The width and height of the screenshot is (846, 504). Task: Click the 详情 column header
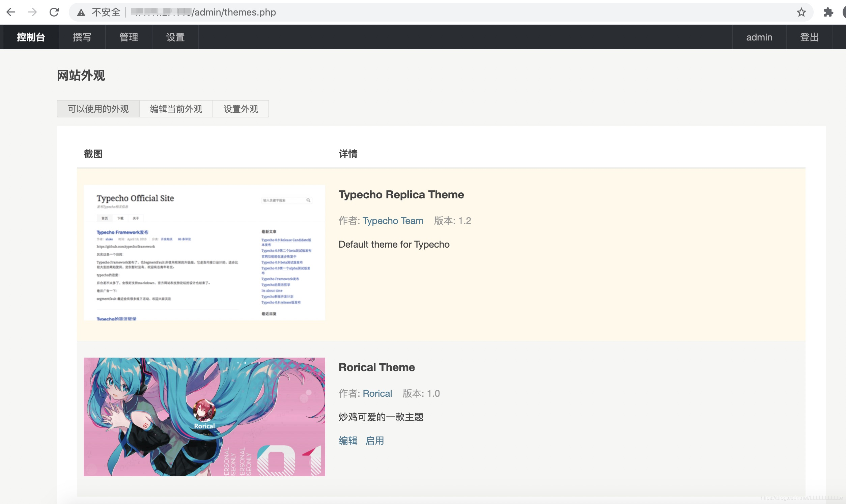coord(348,154)
